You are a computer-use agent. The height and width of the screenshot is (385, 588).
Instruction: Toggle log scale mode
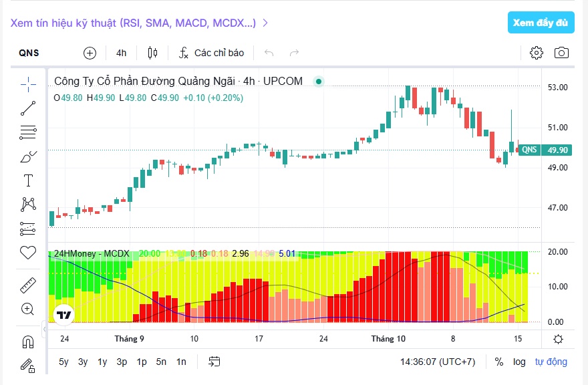point(519,362)
